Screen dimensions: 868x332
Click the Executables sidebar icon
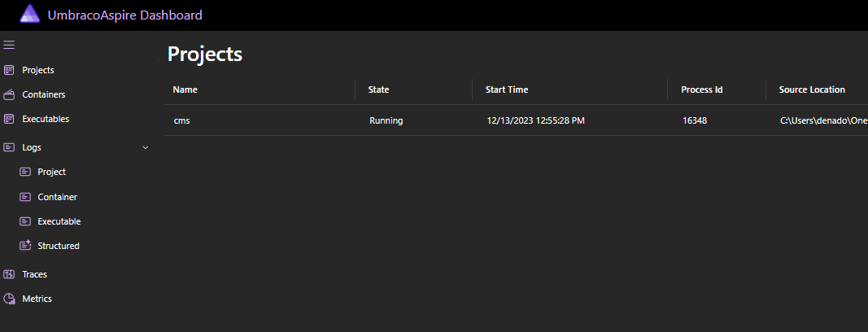pos(9,119)
